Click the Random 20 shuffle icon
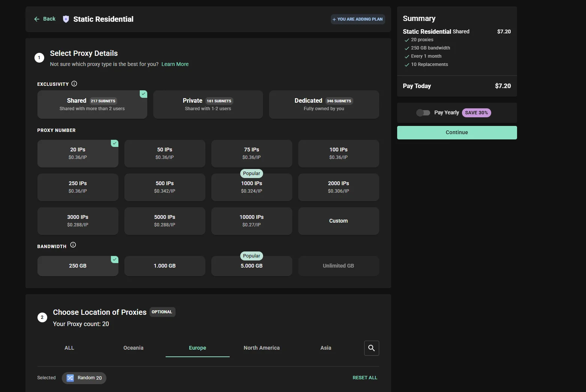The image size is (586, 392). (x=70, y=378)
